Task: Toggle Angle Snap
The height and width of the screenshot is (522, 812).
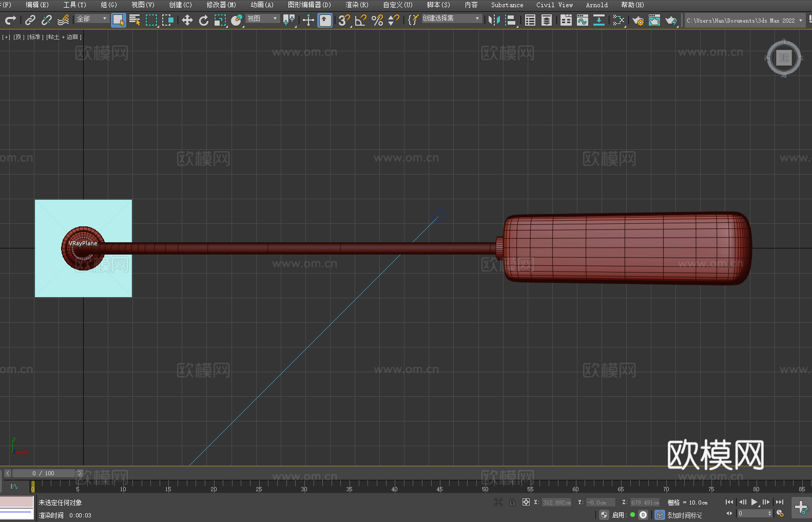Action: coord(360,20)
